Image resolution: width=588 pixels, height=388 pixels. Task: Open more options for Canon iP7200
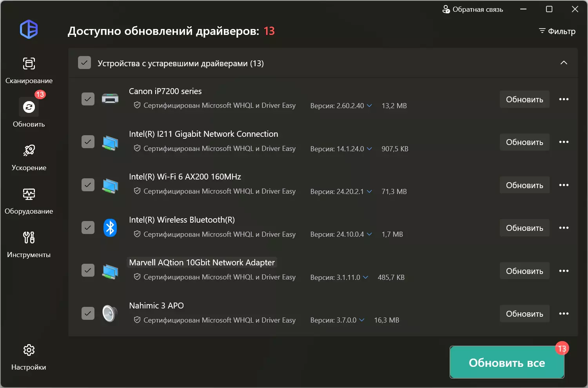[564, 99]
